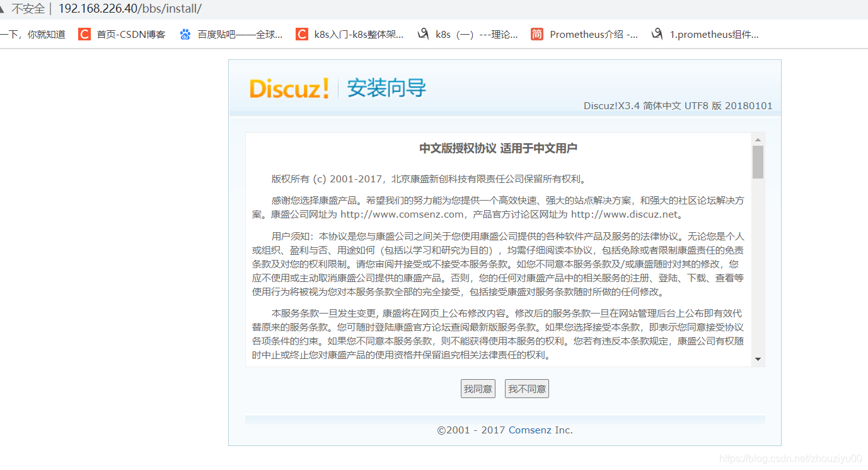Viewport: 868px width, 470px height.
Task: Click the version text Discuz!X3.4 简体中文 UTF8 版 20180101
Action: click(678, 105)
